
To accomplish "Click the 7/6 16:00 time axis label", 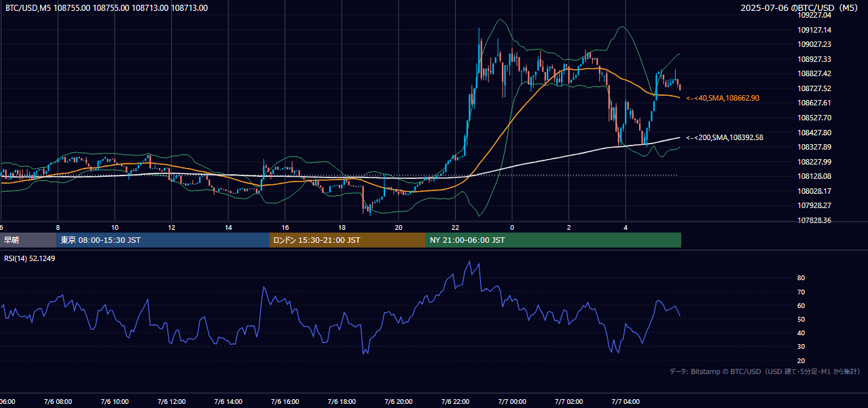I will tap(285, 402).
